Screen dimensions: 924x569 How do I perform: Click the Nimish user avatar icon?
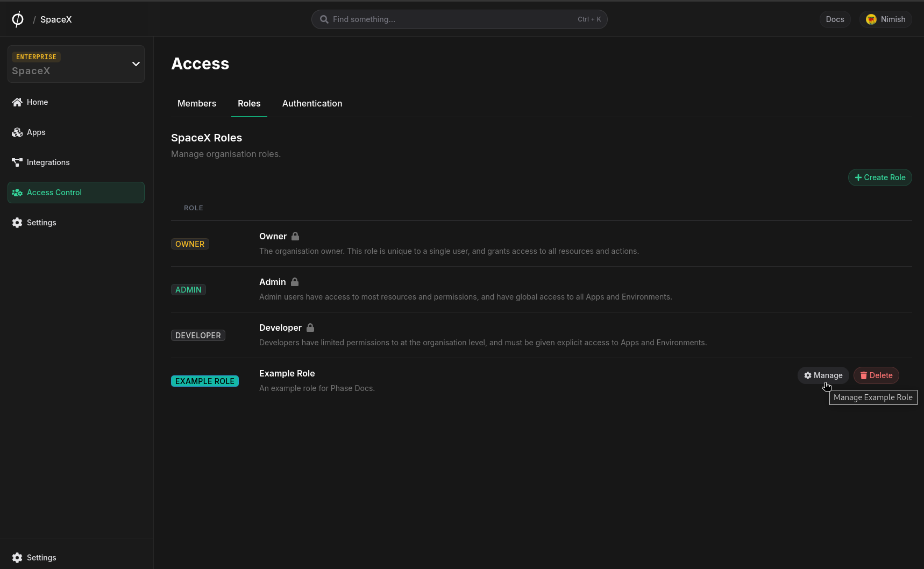(x=871, y=19)
